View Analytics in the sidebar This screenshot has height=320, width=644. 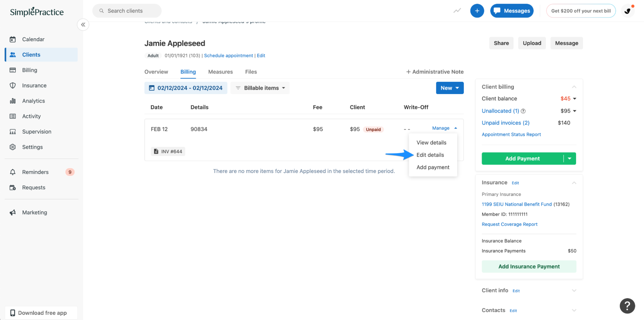(33, 101)
